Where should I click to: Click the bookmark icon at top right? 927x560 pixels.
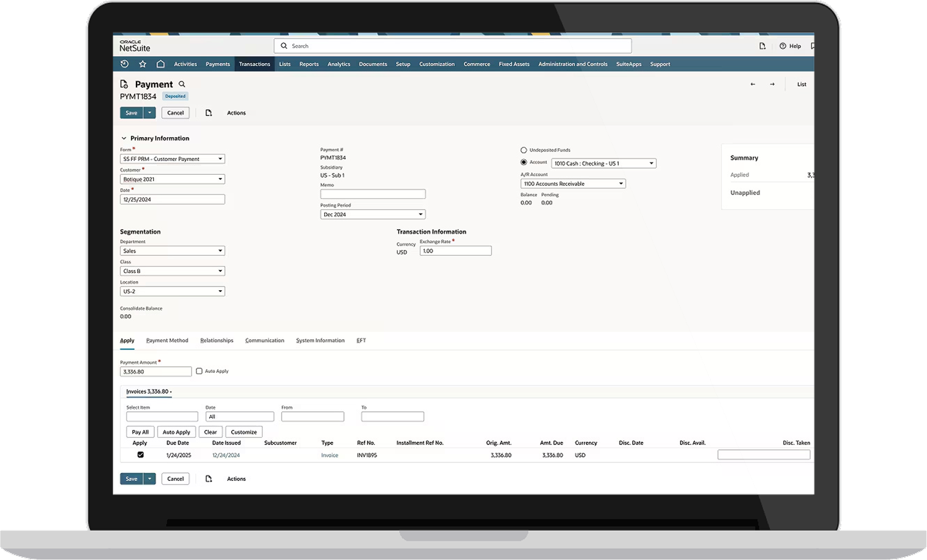click(x=812, y=46)
